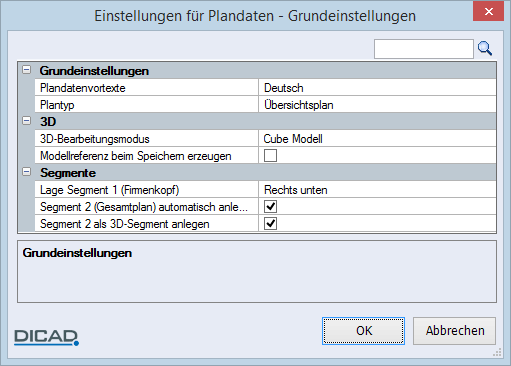Change the 3D-Bearbeitungsmodus value Cube Modell
This screenshot has width=511, height=366.
click(377, 139)
